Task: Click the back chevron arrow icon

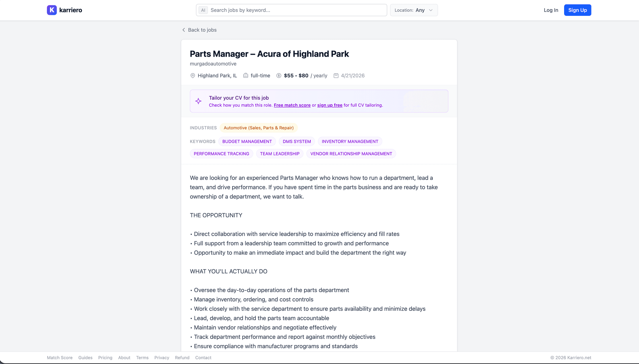Action: pos(184,30)
